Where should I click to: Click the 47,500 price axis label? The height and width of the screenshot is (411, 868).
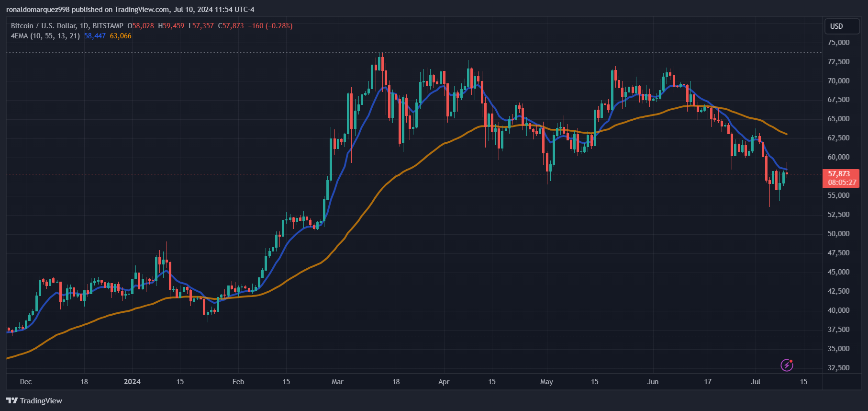tap(839, 253)
